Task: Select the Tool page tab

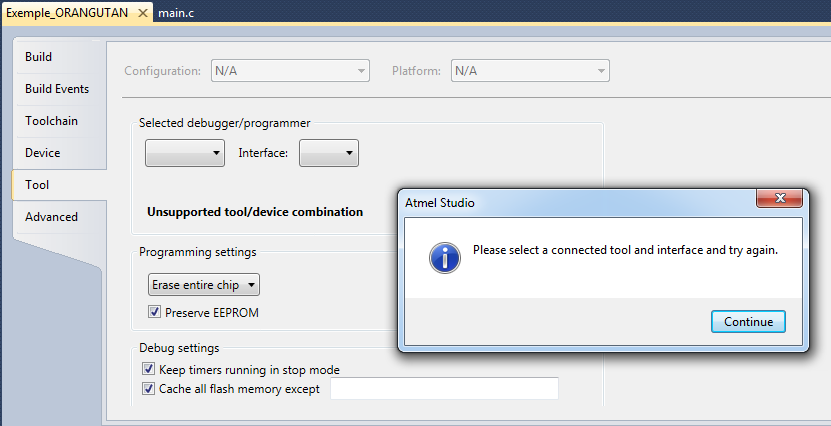Action: 37,185
